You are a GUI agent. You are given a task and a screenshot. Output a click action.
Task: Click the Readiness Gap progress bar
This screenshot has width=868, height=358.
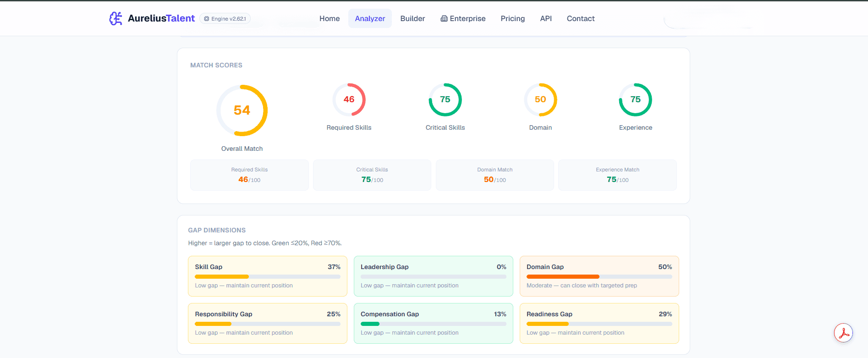599,324
